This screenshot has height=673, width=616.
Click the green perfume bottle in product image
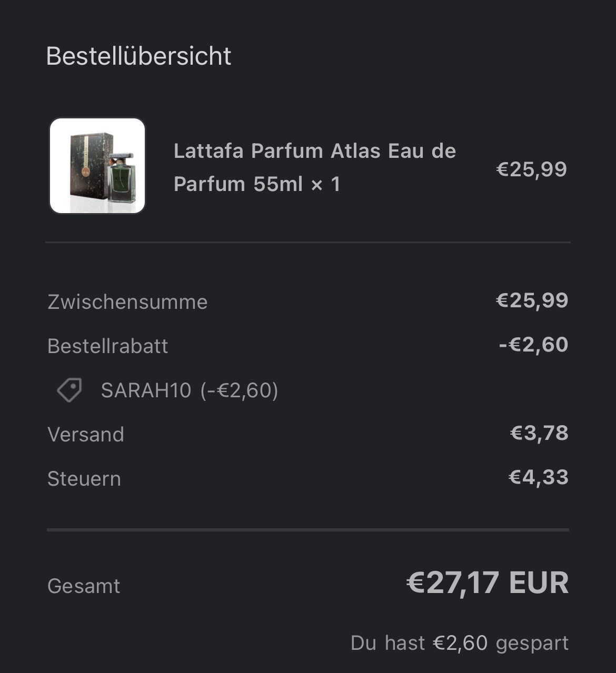point(121,179)
